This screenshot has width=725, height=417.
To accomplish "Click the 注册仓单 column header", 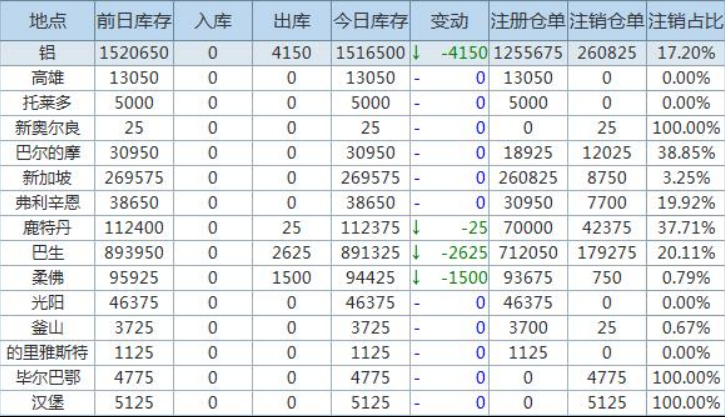I will [x=528, y=21].
